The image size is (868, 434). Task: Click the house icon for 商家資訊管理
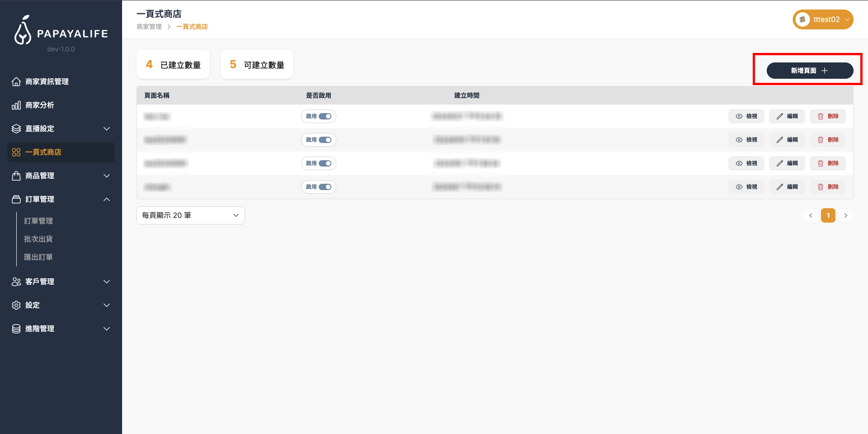click(16, 82)
